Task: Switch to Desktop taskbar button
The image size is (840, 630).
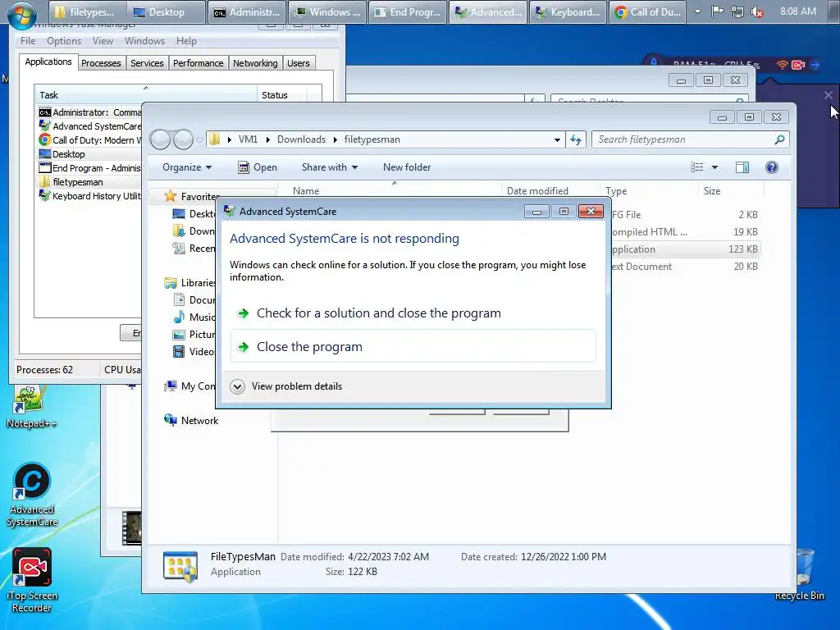Action: pos(167,11)
